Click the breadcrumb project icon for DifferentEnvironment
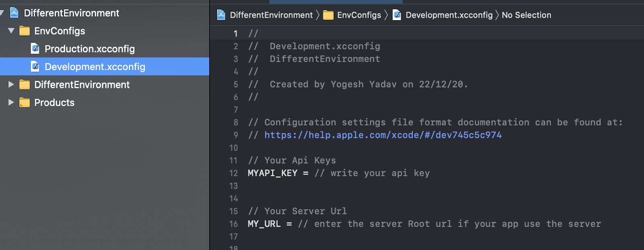The height and width of the screenshot is (250, 644). [x=221, y=15]
